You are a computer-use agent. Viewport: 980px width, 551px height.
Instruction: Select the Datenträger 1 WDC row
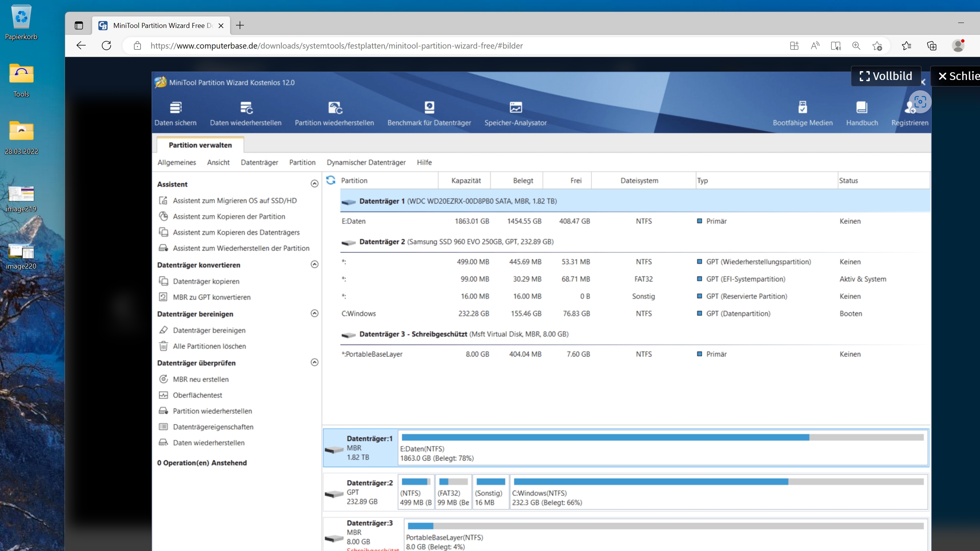[x=458, y=201]
